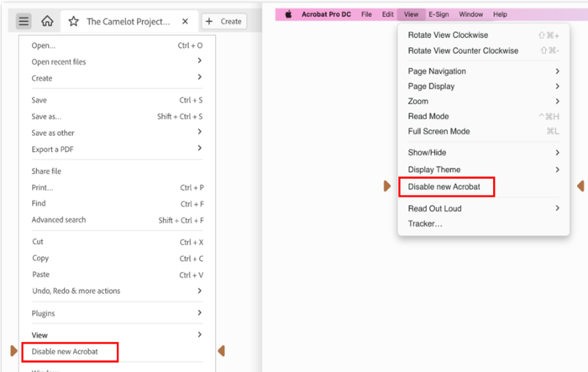Screen dimensions: 588x372
Task: Expand the Create submenu entry
Action: coord(117,78)
